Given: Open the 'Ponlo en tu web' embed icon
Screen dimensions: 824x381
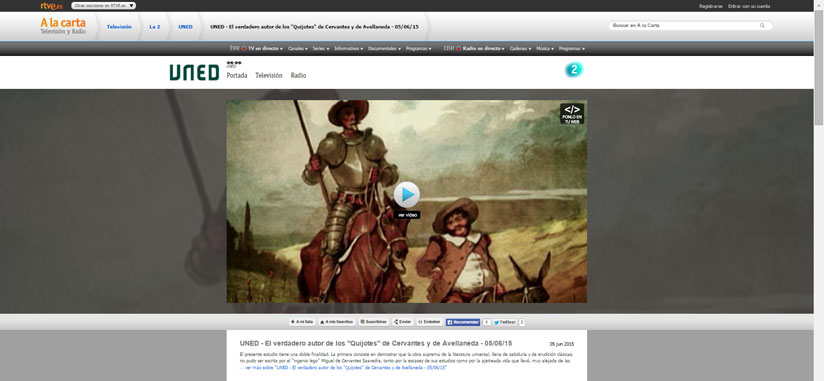Looking at the screenshot, I should tap(572, 114).
